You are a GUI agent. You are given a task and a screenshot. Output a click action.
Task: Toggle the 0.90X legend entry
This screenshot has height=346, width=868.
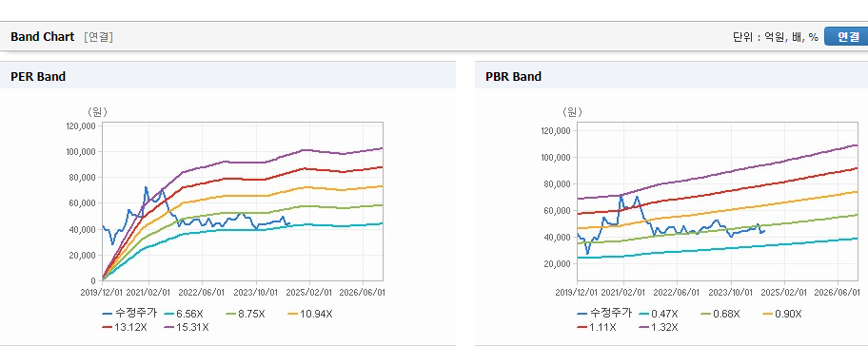point(782,314)
